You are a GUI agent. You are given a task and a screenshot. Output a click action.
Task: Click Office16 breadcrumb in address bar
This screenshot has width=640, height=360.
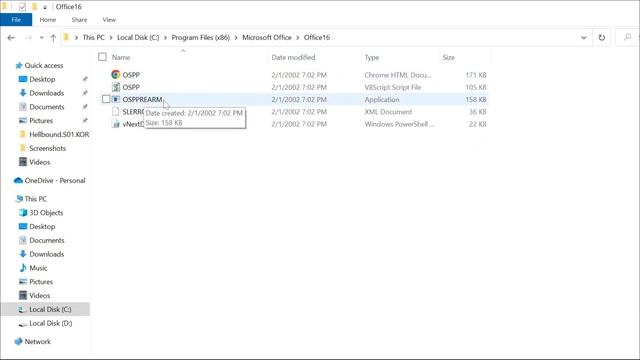317,38
